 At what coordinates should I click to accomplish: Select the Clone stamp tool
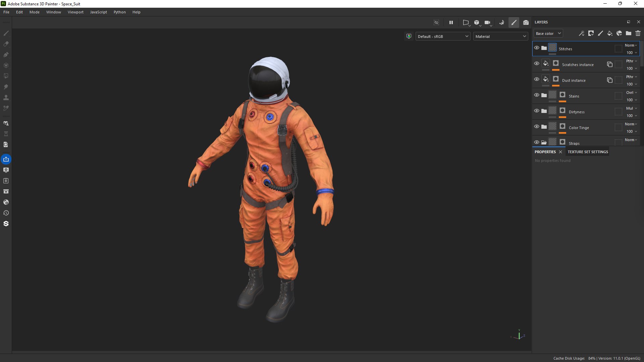tap(6, 98)
